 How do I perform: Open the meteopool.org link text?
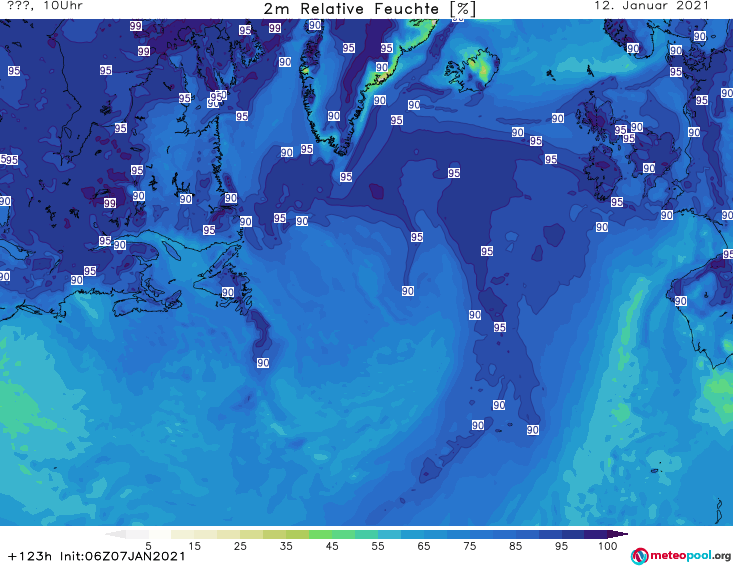coord(690,556)
